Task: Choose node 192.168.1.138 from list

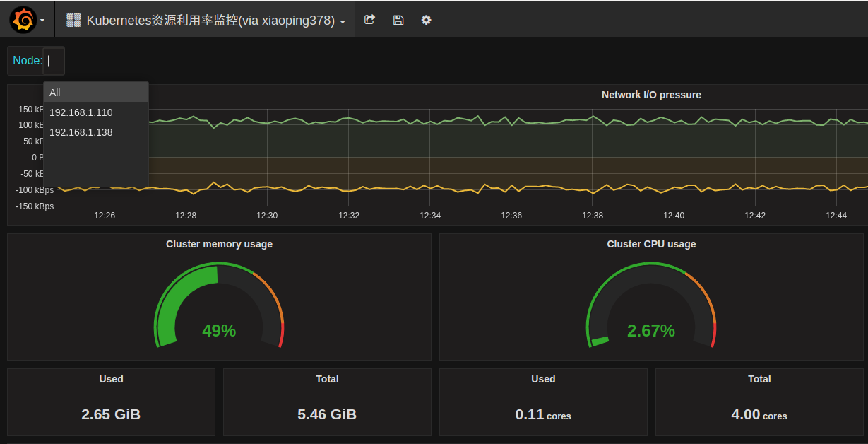Action: click(x=81, y=132)
